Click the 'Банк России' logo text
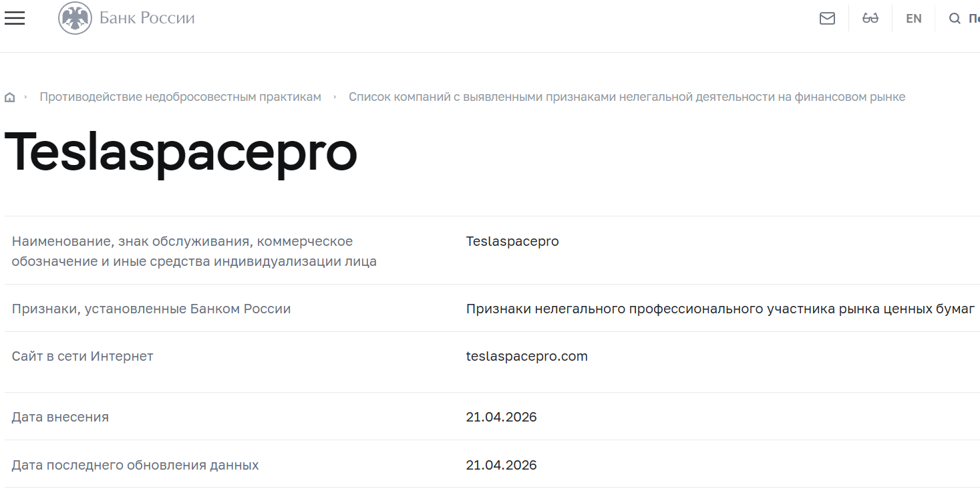 click(x=146, y=18)
